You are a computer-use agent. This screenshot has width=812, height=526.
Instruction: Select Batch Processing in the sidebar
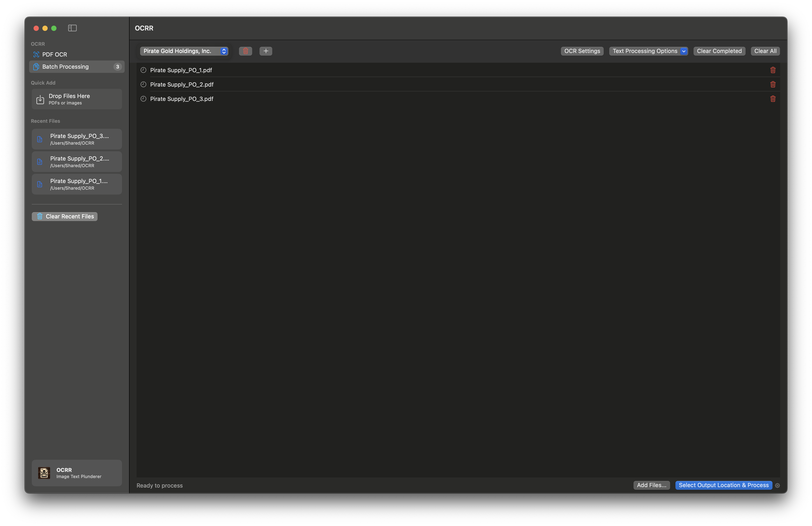point(77,66)
